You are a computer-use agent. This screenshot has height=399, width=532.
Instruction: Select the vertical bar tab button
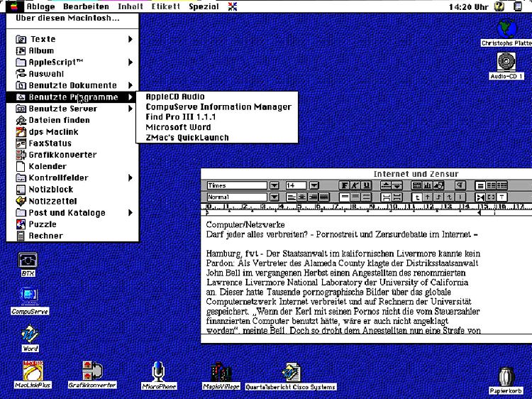pos(460,197)
